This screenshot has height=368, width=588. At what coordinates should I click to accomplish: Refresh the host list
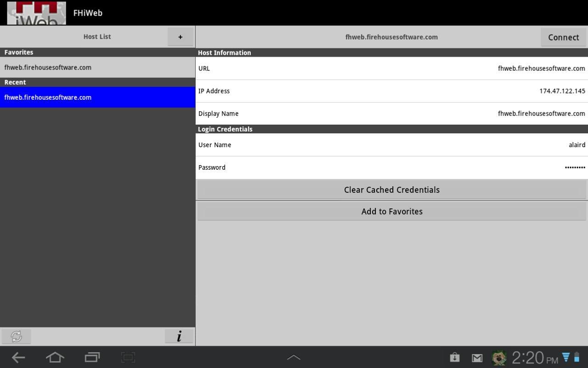17,336
